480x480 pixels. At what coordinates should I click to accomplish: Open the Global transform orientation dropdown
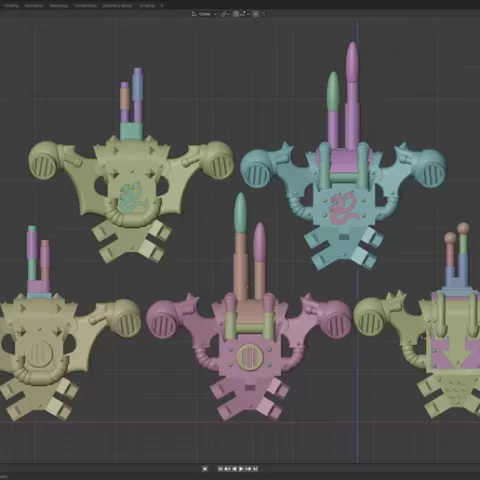[205, 14]
